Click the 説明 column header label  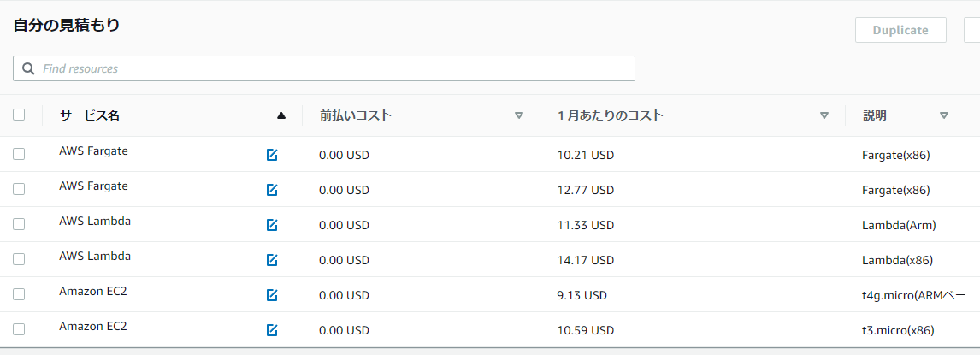[x=875, y=115]
